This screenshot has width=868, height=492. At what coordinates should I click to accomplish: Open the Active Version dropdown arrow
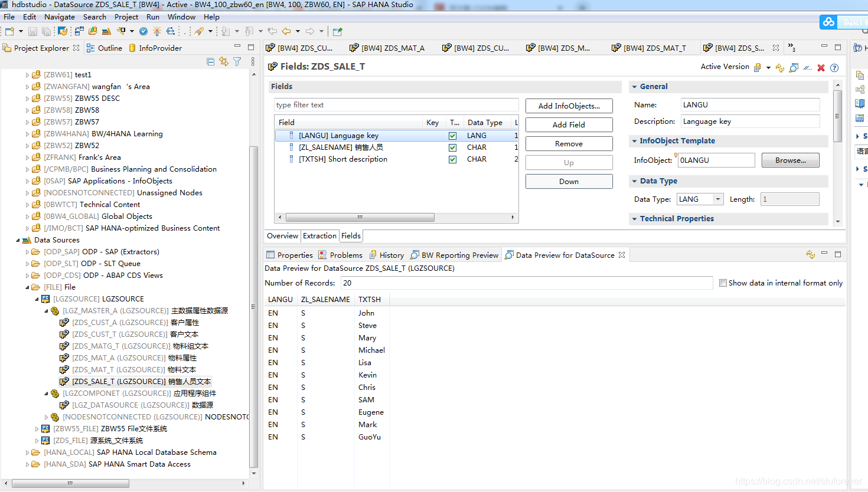(x=768, y=68)
